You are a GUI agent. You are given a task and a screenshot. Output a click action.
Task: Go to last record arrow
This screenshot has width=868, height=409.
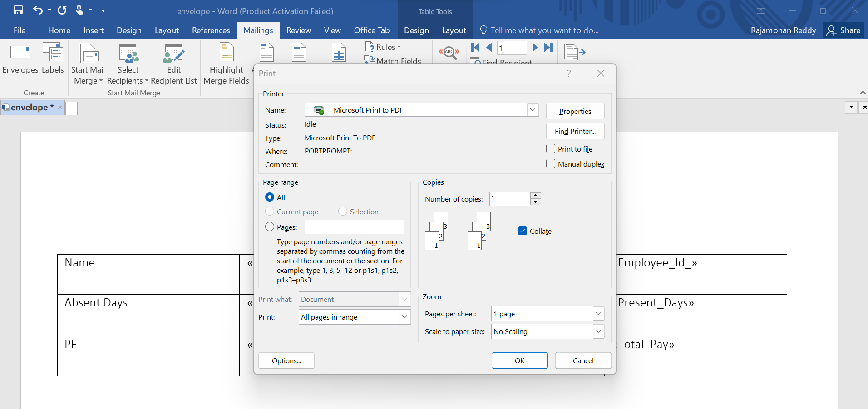pyautogui.click(x=548, y=47)
